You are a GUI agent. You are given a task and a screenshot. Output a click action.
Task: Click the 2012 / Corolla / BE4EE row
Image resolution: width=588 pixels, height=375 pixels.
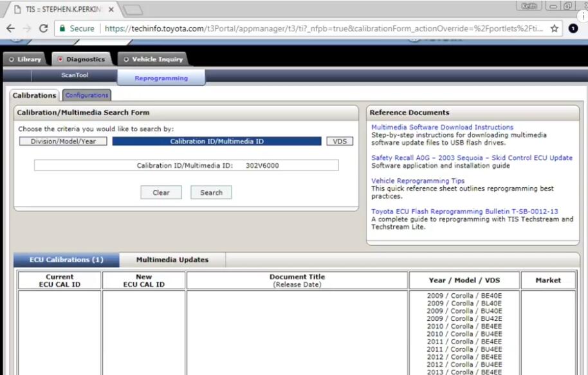[x=464, y=357]
